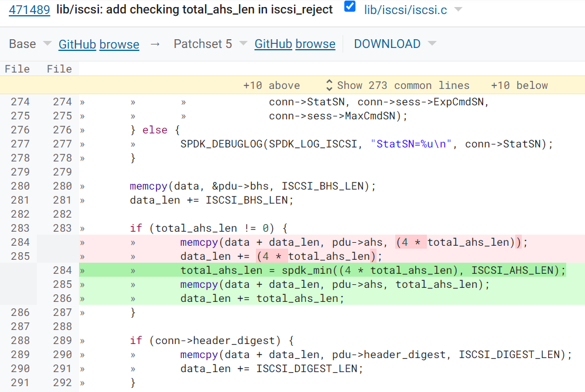585x392 pixels.
Task: Click the left File column header
Action: tap(17, 68)
